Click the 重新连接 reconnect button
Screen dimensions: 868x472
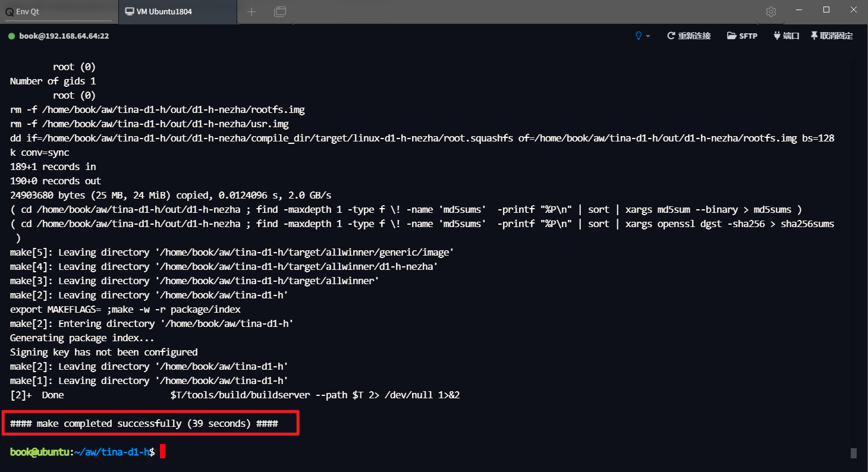click(688, 36)
